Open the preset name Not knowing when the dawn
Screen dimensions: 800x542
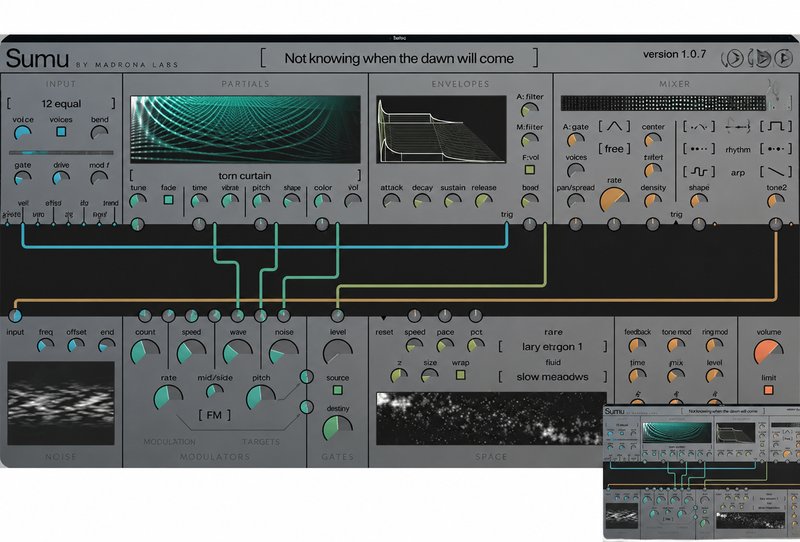[x=399, y=58]
